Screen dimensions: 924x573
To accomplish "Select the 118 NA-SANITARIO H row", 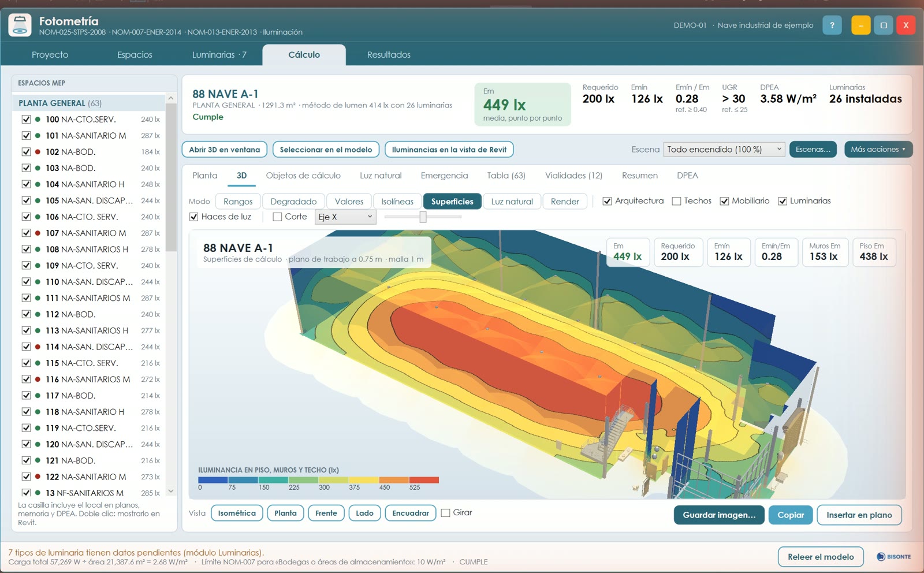I will tap(90, 412).
